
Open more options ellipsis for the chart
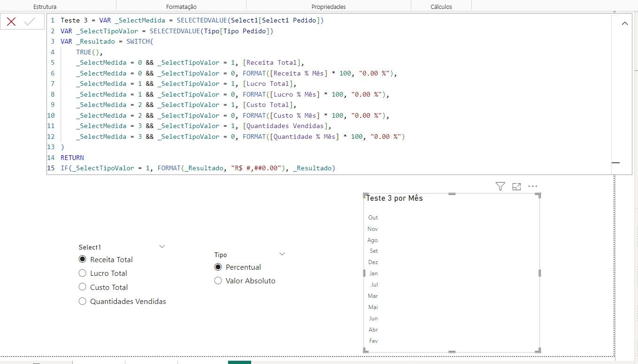coord(532,186)
